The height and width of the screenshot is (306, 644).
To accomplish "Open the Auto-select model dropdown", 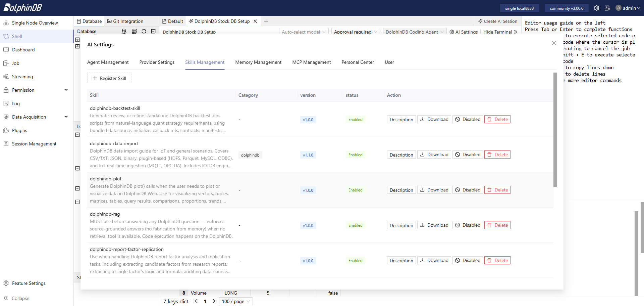I will pyautogui.click(x=304, y=32).
